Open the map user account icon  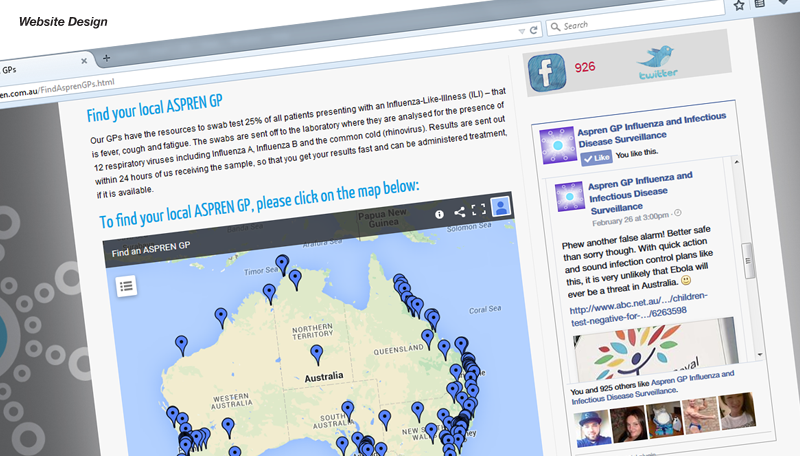(x=501, y=206)
